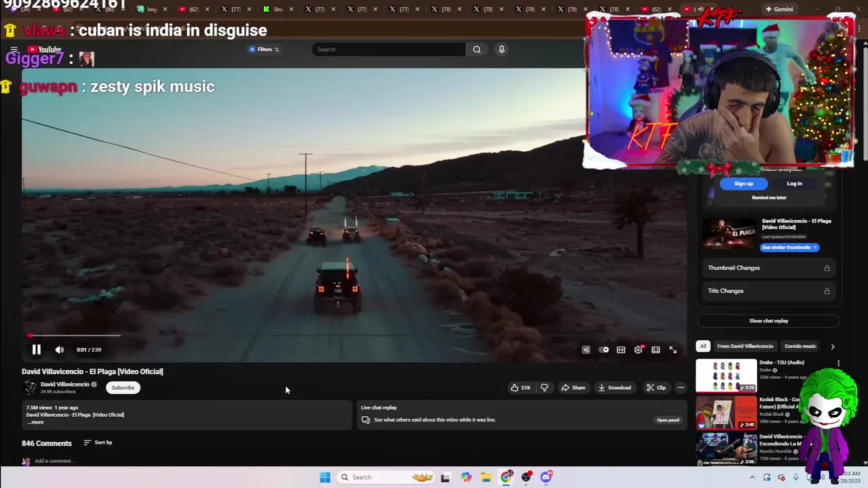The height and width of the screenshot is (488, 868).
Task: Click Remind me later
Action: [769, 198]
